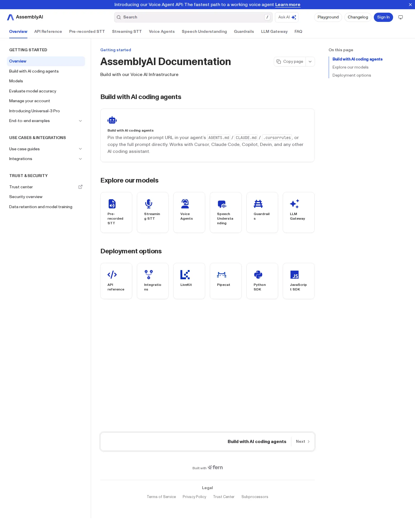The width and height of the screenshot is (415, 532).
Task: Open the Changelog button
Action: [x=358, y=17]
